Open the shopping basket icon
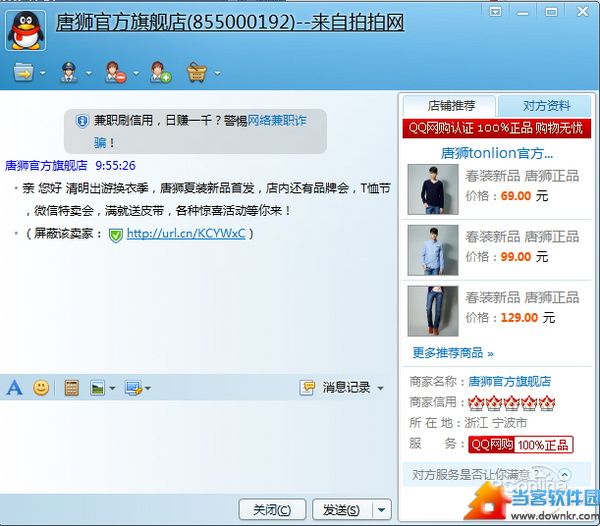 coord(197,73)
